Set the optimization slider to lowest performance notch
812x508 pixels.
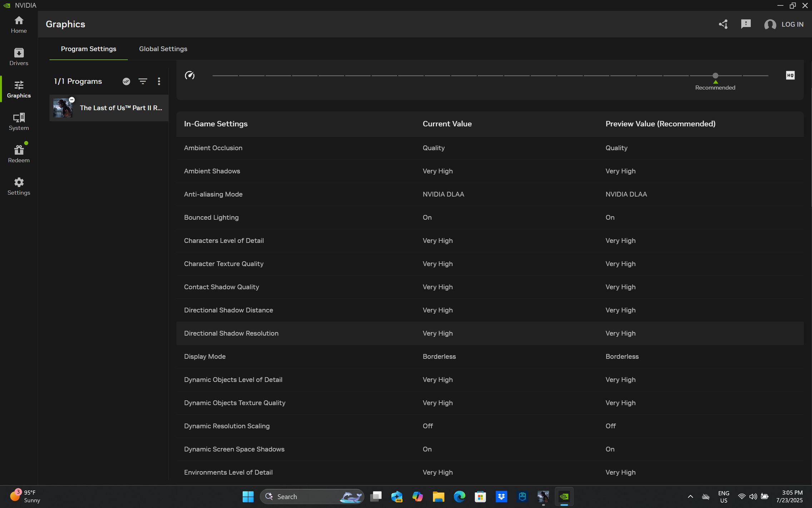coord(213,75)
